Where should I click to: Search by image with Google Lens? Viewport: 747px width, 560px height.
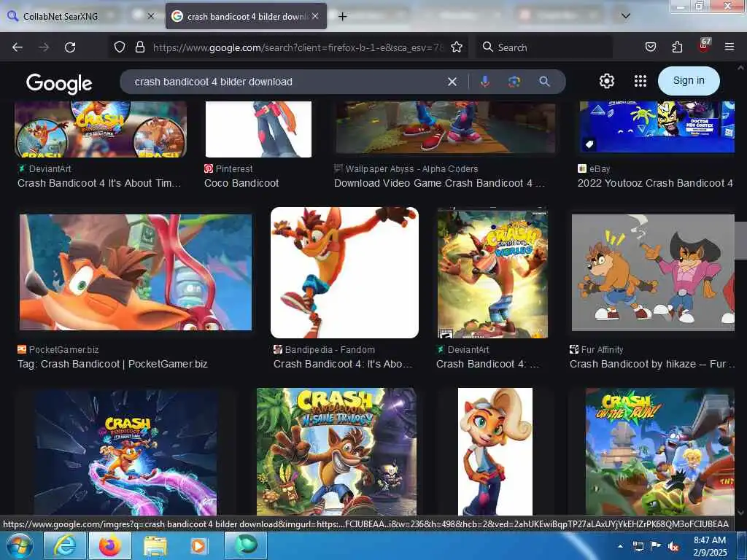[514, 82]
